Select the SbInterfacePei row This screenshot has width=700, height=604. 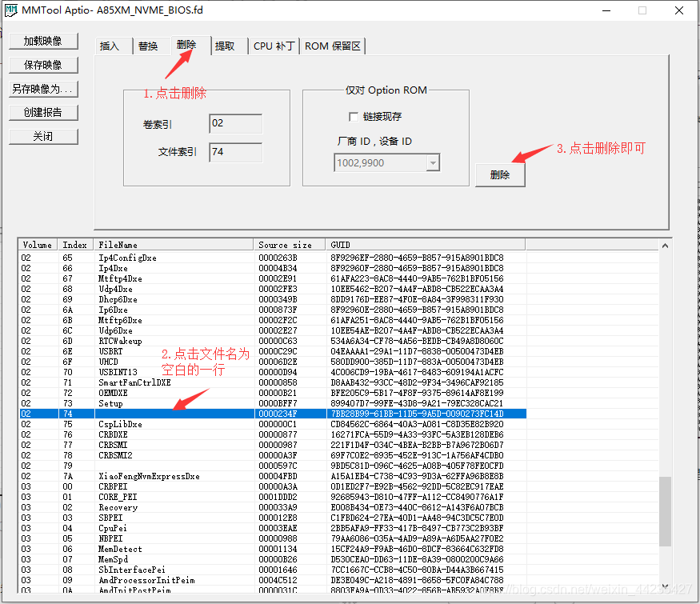point(273,570)
